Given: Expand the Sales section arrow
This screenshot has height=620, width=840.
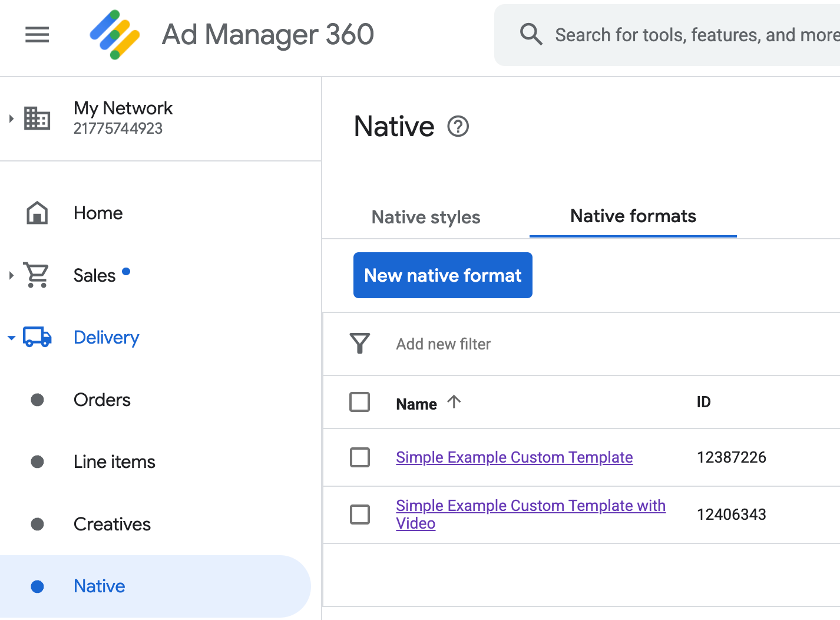Looking at the screenshot, I should (x=11, y=275).
